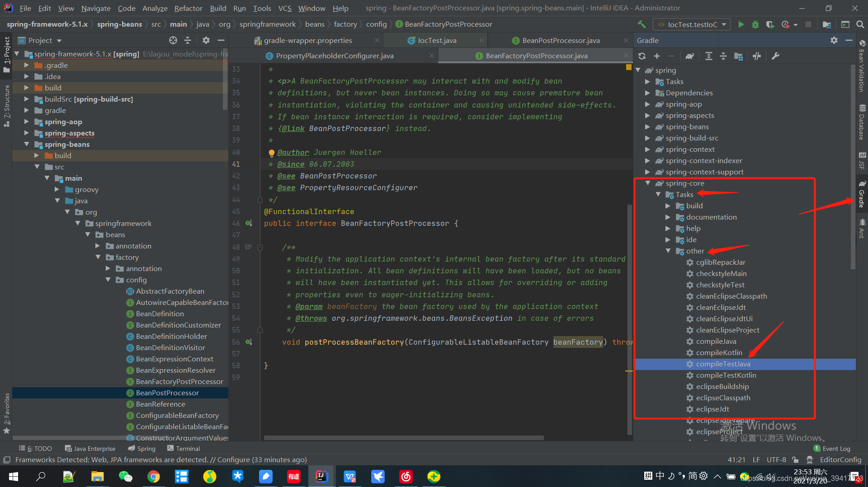Close gradle-wrapper.properties tab
Image resolution: width=868 pixels, height=487 pixels.
click(377, 40)
